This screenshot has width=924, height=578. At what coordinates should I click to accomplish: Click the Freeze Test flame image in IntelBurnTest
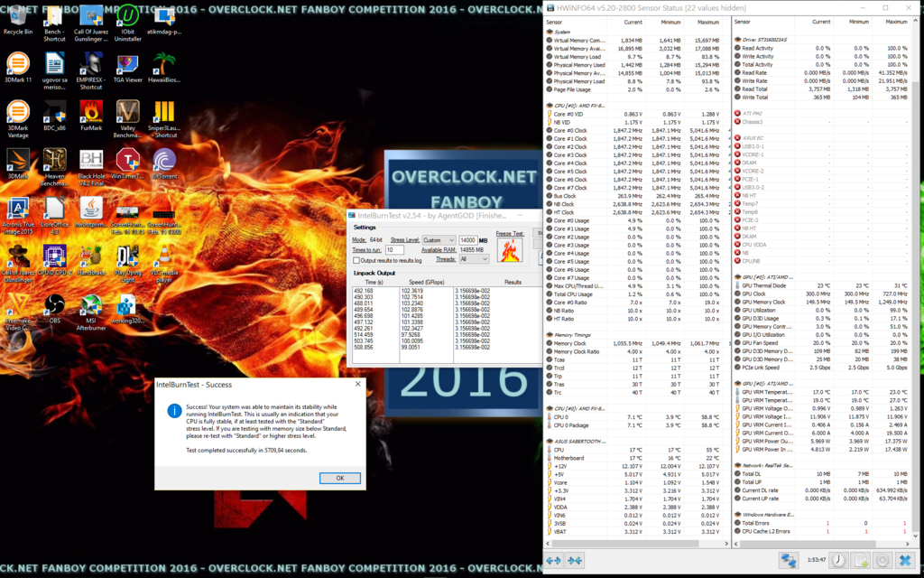[x=510, y=250]
